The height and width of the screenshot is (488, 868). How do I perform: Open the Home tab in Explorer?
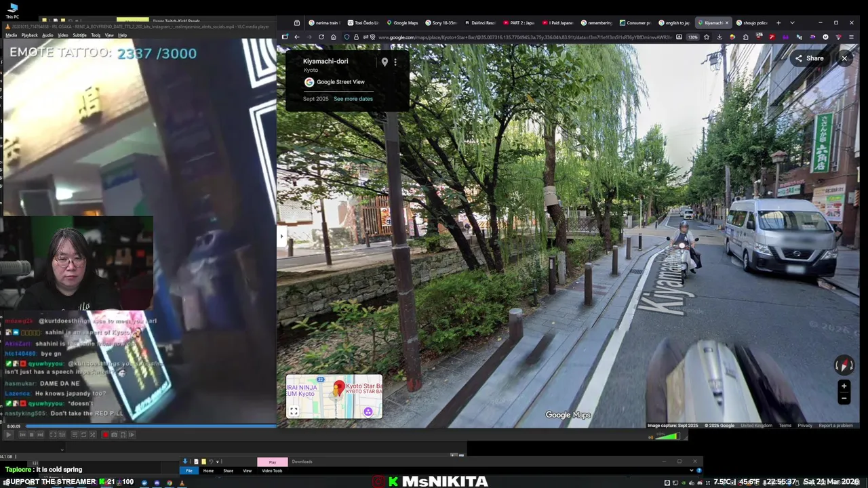click(x=208, y=470)
